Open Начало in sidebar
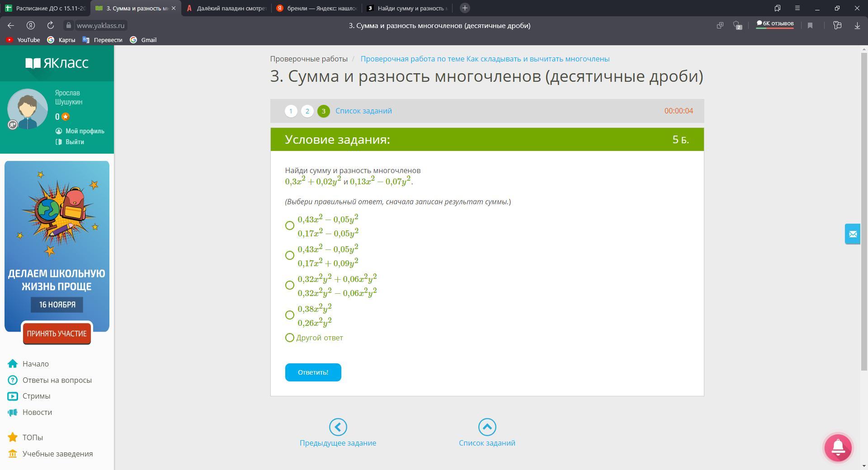Viewport: 868px width, 470px height. coord(28,364)
